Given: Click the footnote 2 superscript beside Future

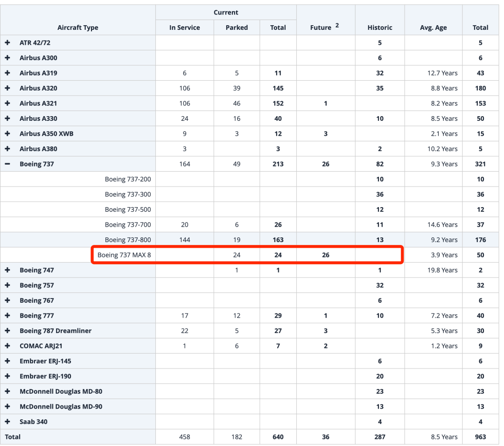Looking at the screenshot, I should tap(337, 25).
